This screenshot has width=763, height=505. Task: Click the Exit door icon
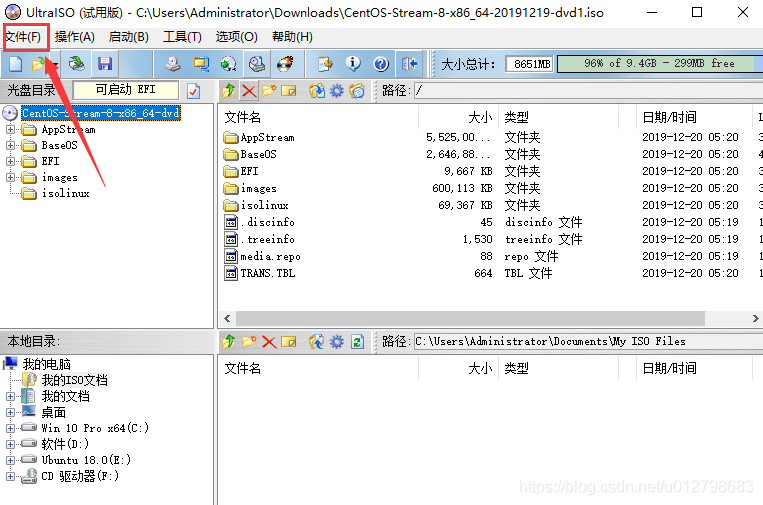click(x=409, y=64)
